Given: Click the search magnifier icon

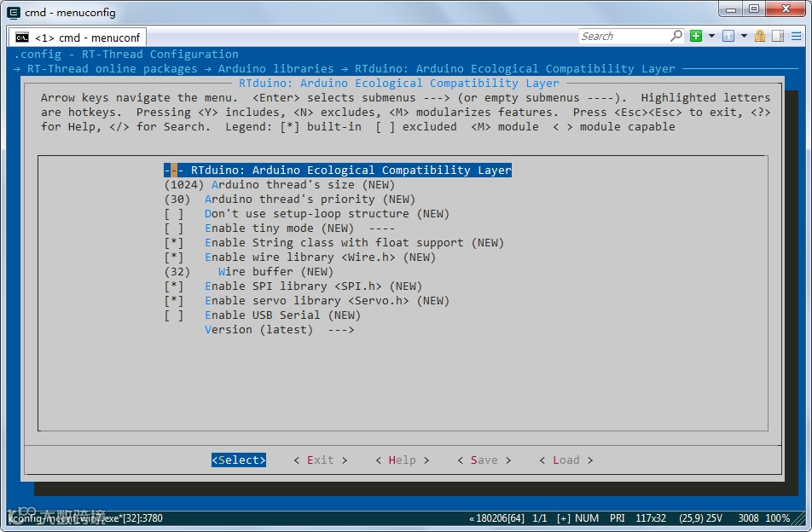Looking at the screenshot, I should click(676, 36).
